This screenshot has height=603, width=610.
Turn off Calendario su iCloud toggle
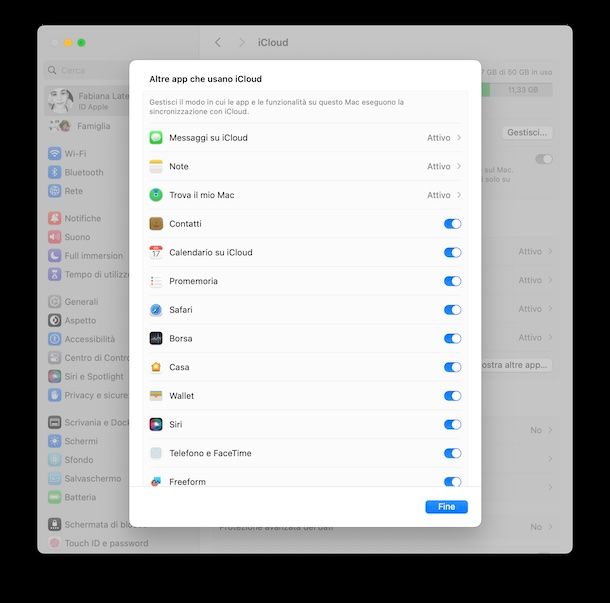coord(452,252)
